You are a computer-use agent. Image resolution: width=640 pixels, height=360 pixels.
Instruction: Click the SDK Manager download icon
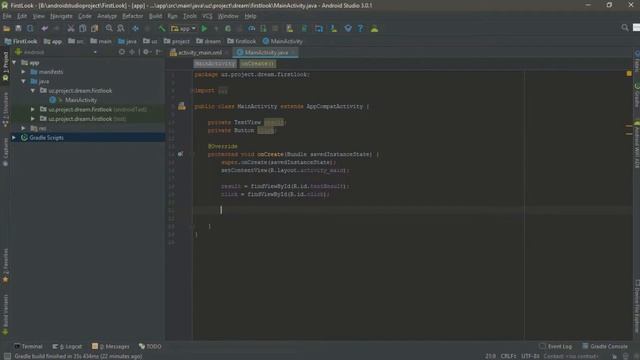334,29
